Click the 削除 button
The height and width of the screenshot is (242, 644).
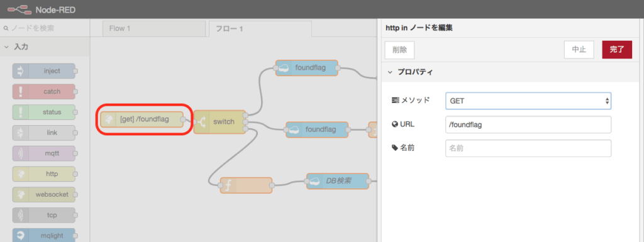tap(399, 50)
